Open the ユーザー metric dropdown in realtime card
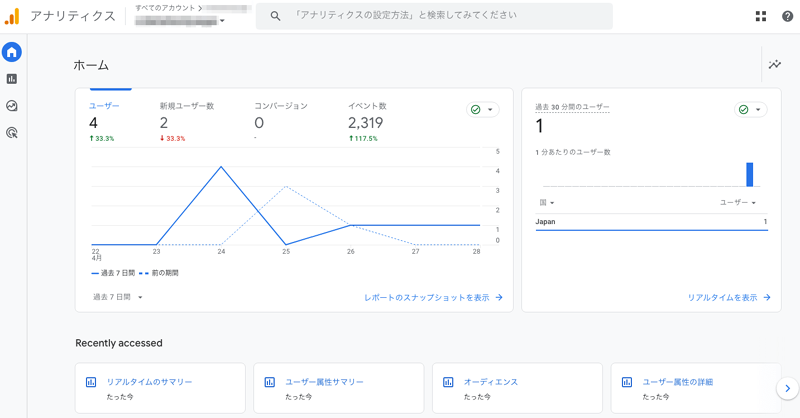 coord(738,203)
